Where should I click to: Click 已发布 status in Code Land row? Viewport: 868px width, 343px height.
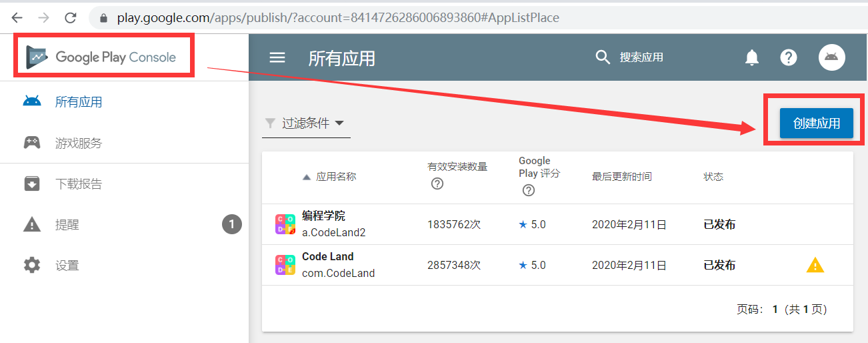coord(720,265)
